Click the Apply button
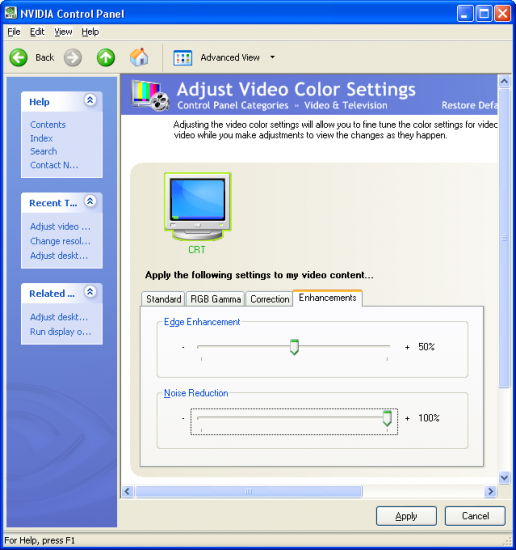The height and width of the screenshot is (550, 516). tap(406, 516)
